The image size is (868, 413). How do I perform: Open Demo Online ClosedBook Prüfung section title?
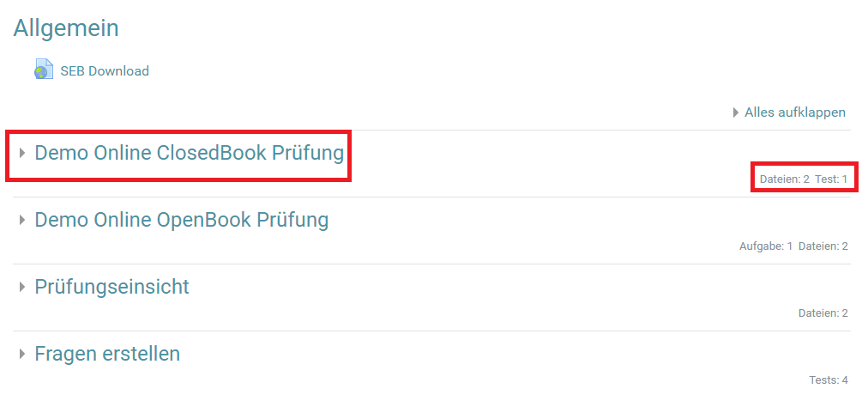pos(190,153)
